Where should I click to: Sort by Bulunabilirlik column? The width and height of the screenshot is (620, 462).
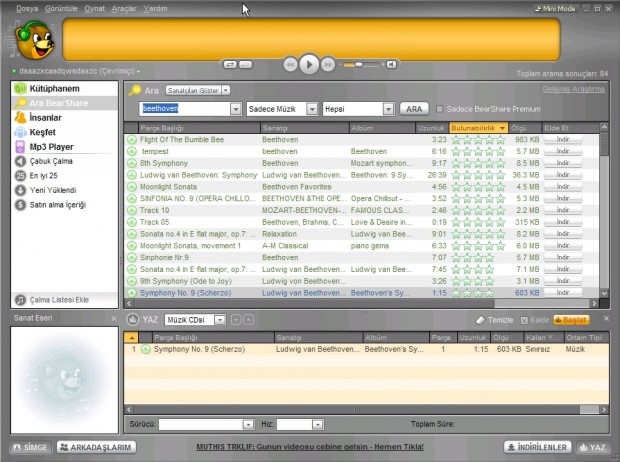478,128
